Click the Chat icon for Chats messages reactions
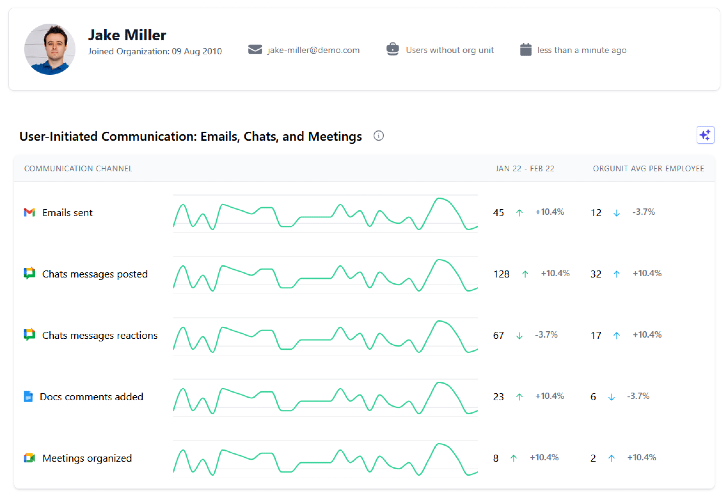Image resolution: width=728 pixels, height=500 pixels. [29, 335]
